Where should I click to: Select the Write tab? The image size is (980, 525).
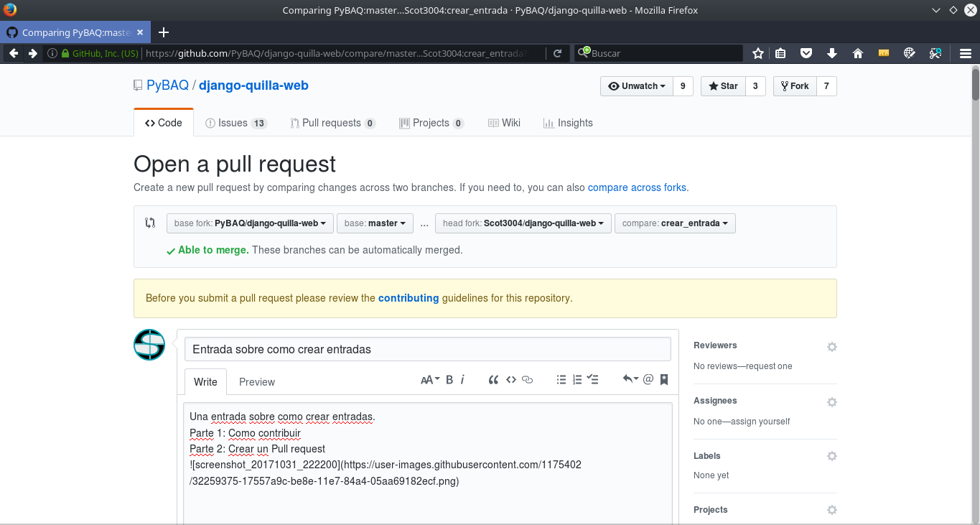pos(205,382)
